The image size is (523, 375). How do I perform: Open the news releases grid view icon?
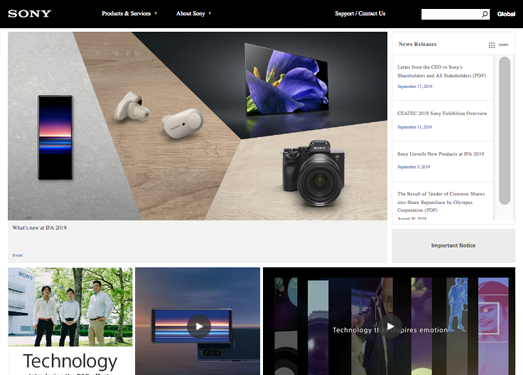click(492, 45)
